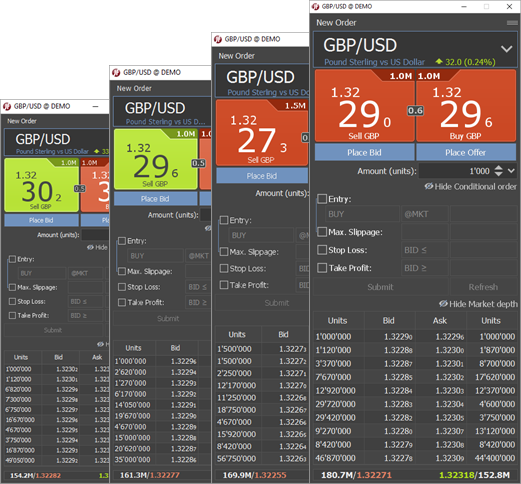This screenshot has width=521, height=484.
Task: Open BID ≤ dropdown in second window
Action: coord(198,287)
